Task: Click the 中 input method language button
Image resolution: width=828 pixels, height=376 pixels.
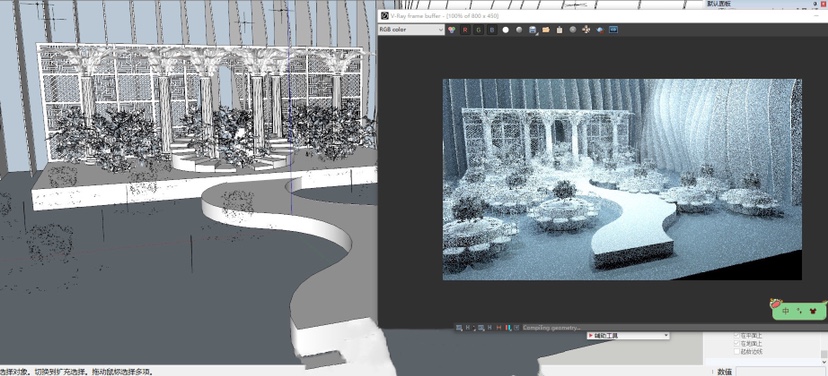Action: 786,311
